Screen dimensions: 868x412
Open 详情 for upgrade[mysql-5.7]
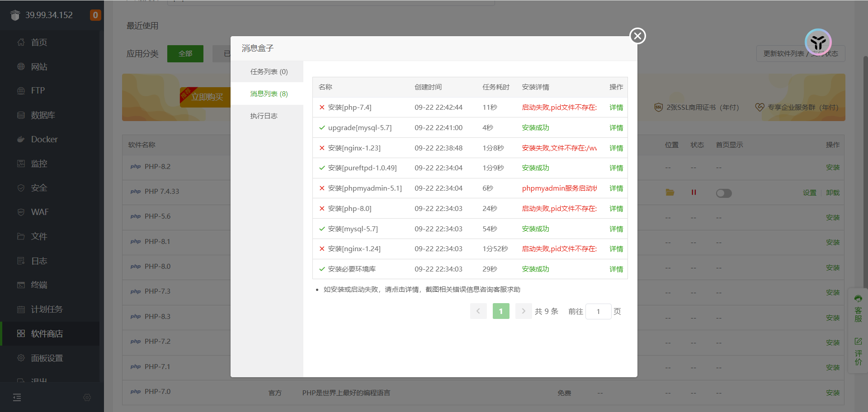[616, 128]
